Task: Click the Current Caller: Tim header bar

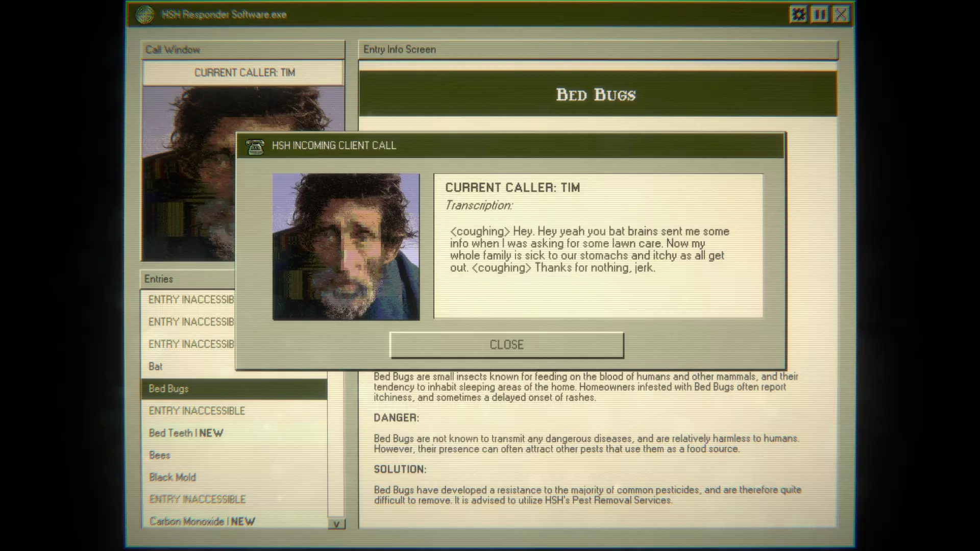Action: click(x=243, y=73)
